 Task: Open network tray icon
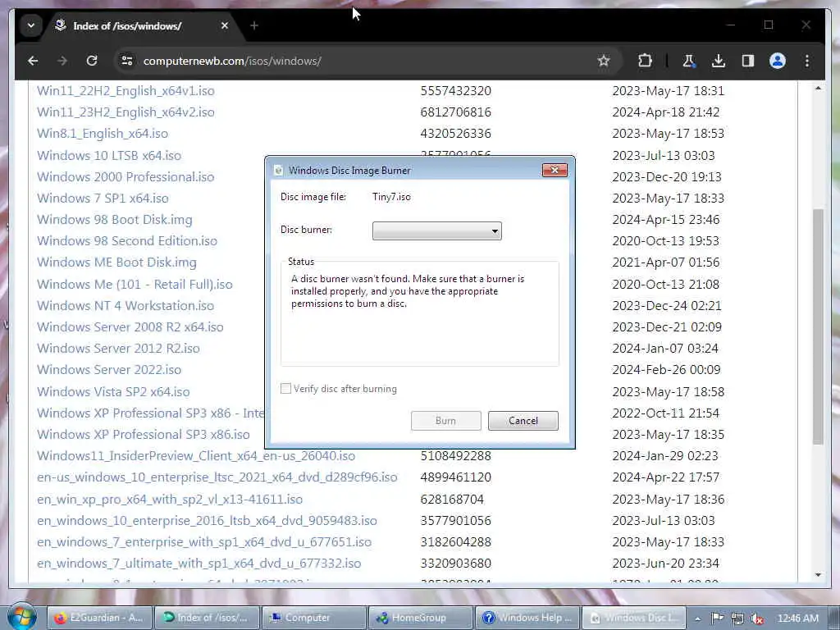[x=737, y=619]
